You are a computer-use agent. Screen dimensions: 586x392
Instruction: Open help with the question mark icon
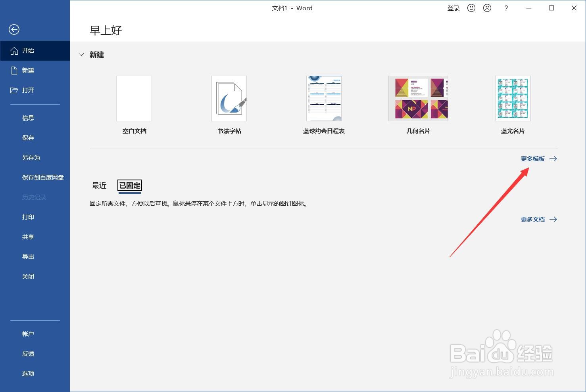click(506, 8)
